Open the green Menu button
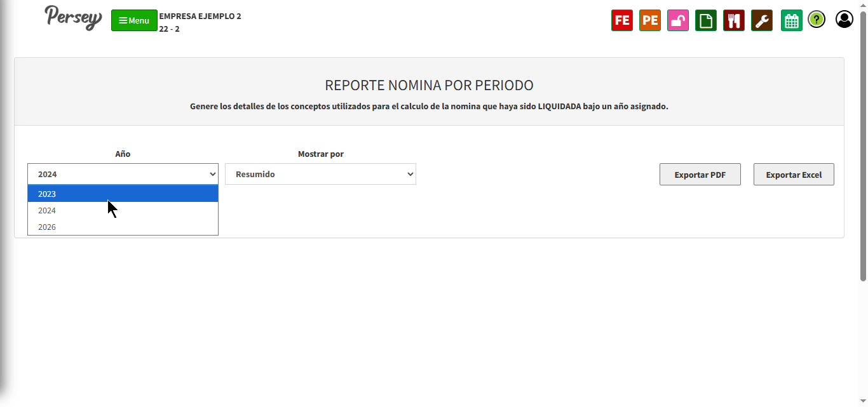The height and width of the screenshot is (407, 868). click(134, 20)
